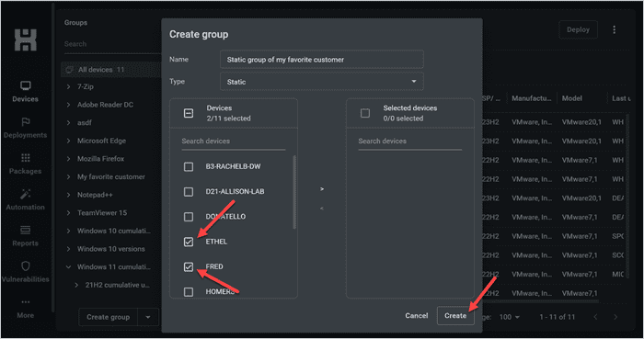Open the vertical three-dot menu near Deploy
The image size is (644, 339).
614,29
